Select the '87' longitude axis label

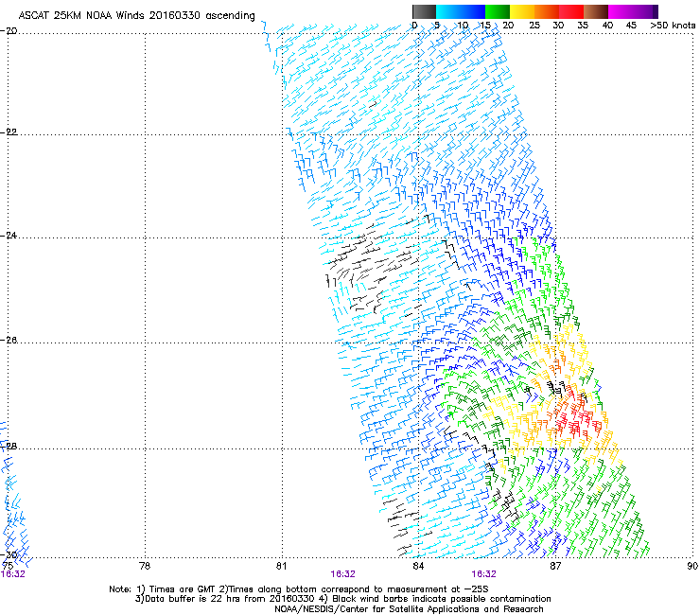click(x=555, y=566)
